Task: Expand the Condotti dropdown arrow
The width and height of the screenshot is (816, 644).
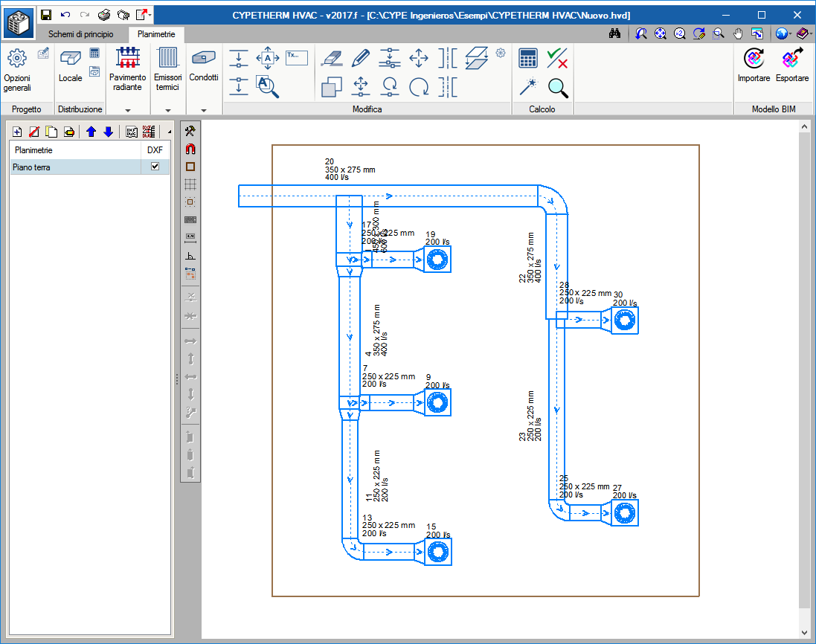Action: pyautogui.click(x=204, y=110)
